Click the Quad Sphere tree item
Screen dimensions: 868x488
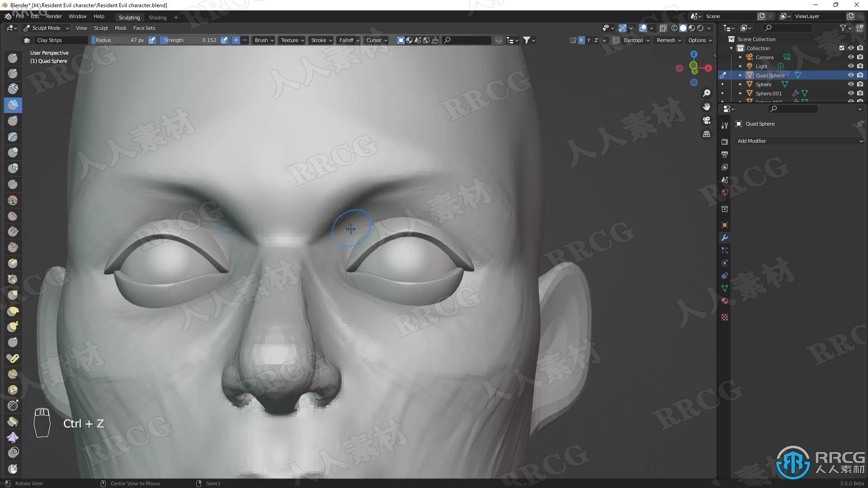pos(769,75)
